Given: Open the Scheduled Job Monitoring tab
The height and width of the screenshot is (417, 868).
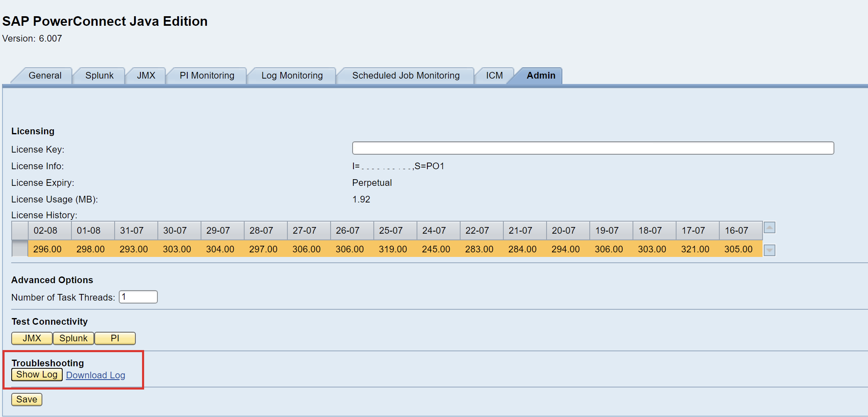Looking at the screenshot, I should point(405,75).
